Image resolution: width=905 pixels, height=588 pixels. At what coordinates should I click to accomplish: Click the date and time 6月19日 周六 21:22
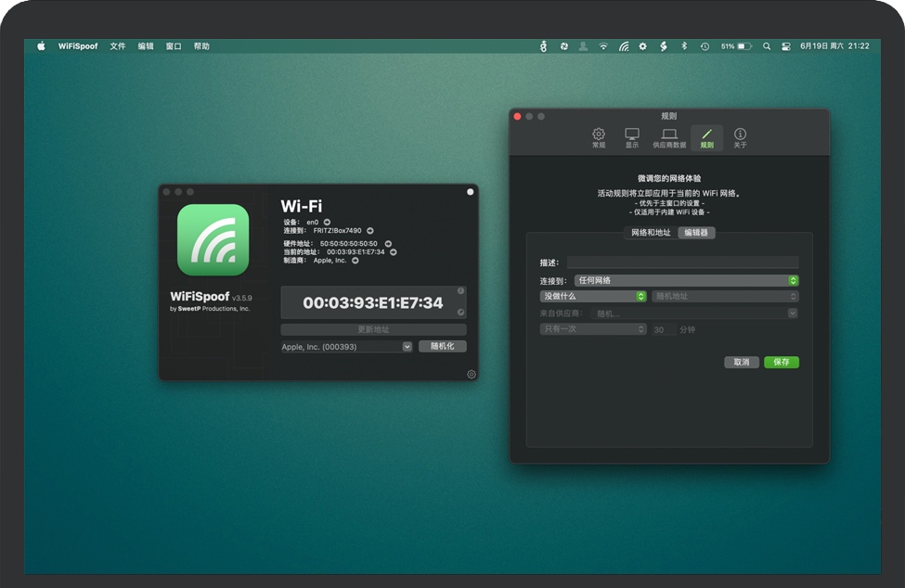click(x=834, y=46)
